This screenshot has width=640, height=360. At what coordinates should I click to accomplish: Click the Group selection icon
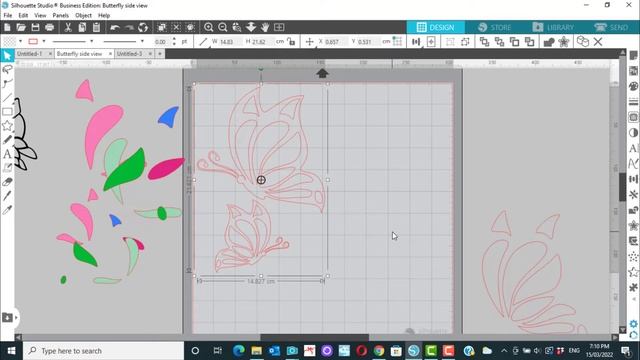450,42
